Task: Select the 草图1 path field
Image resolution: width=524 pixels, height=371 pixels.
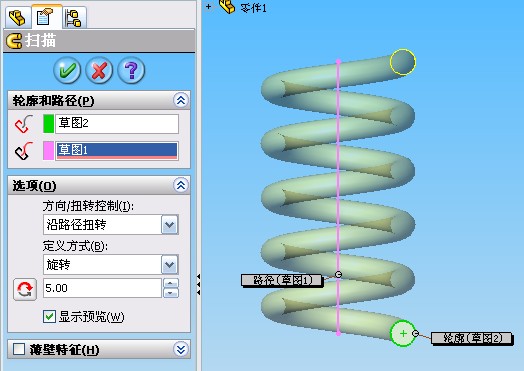Action: click(117, 150)
